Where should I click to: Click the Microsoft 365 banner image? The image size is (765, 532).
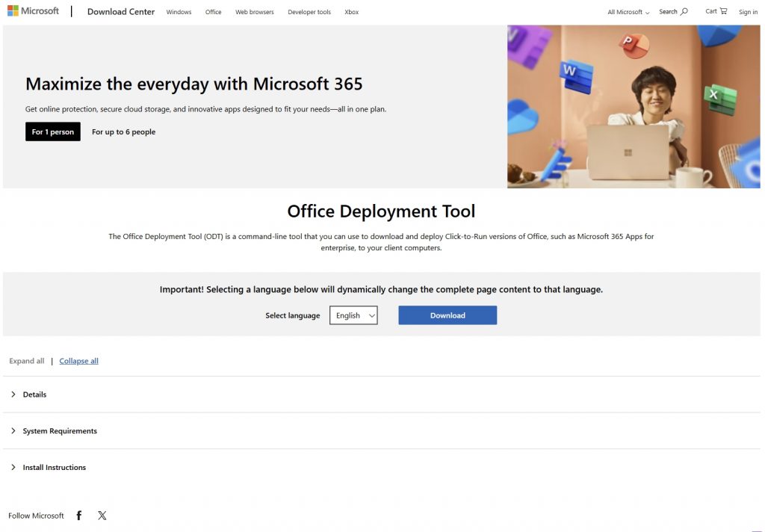pos(634,106)
